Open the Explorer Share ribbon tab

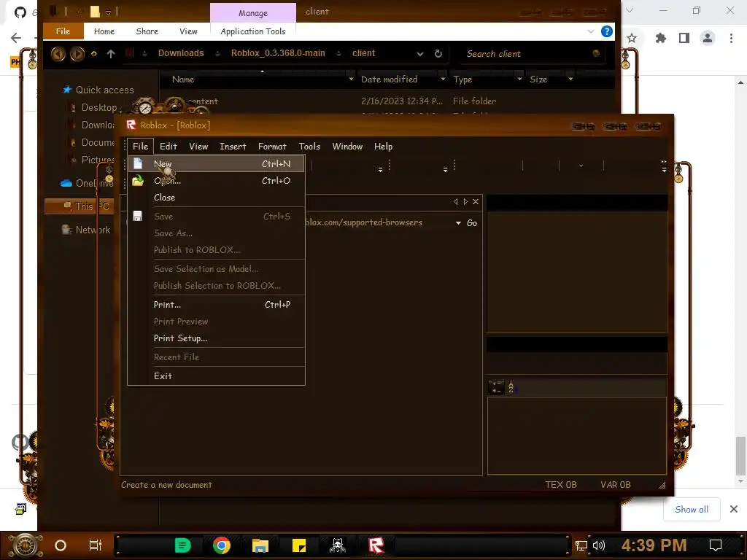[x=147, y=31]
